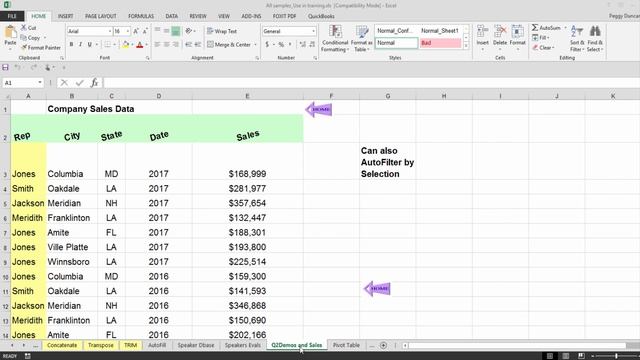Click Decrease Decimal icon

pyautogui.click(x=312, y=44)
